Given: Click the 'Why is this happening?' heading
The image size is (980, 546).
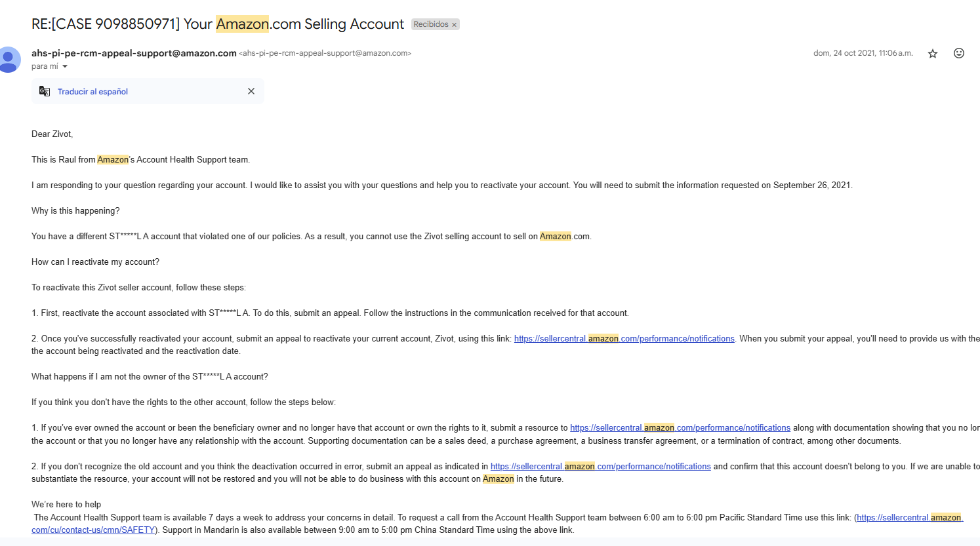Looking at the screenshot, I should point(75,211).
